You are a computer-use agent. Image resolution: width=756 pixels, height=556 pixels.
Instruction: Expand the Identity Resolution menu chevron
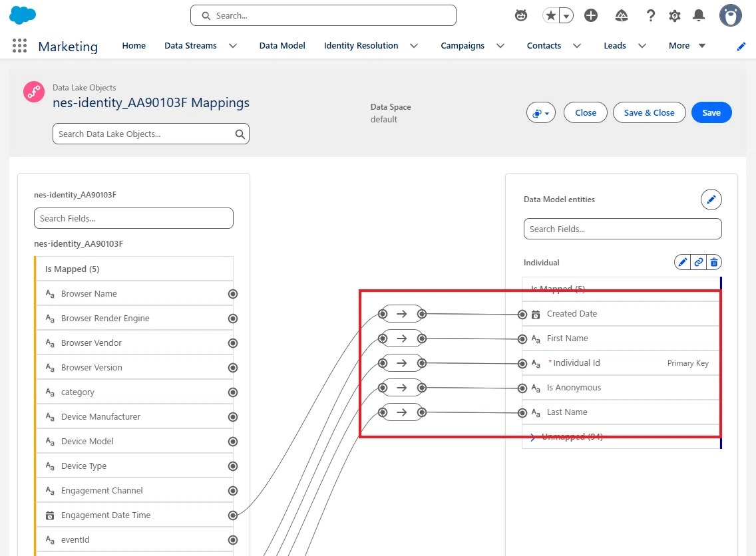pos(414,46)
